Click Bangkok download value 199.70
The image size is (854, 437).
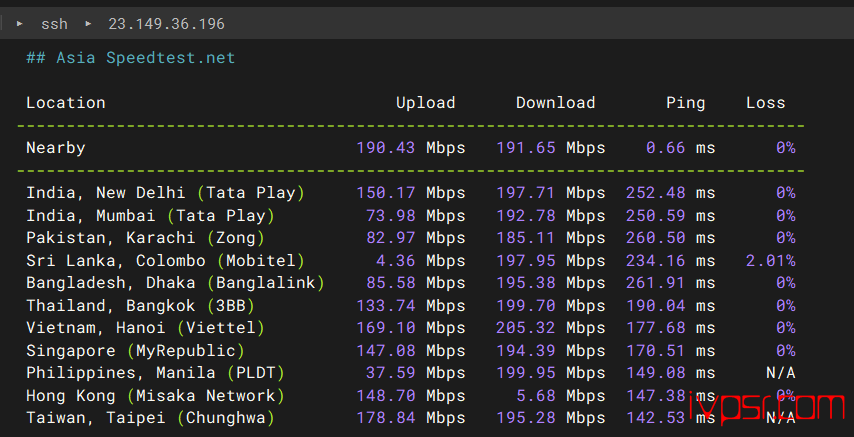[526, 306]
